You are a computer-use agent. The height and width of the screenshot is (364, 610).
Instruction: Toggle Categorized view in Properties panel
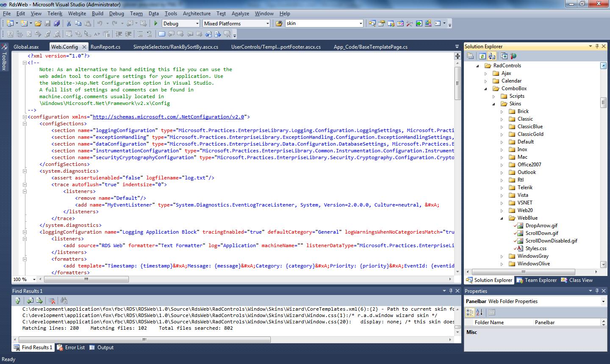470,312
